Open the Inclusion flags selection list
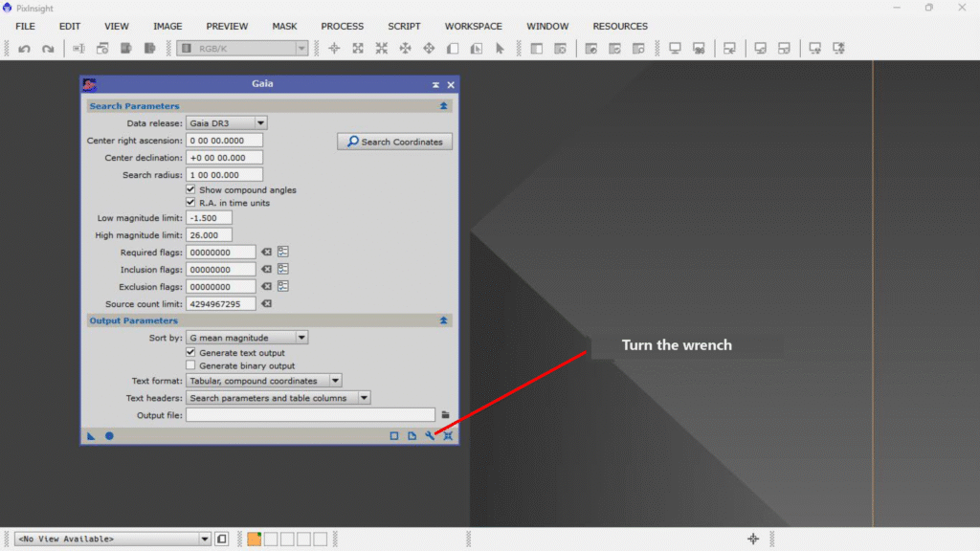980x551 pixels. pyautogui.click(x=283, y=269)
